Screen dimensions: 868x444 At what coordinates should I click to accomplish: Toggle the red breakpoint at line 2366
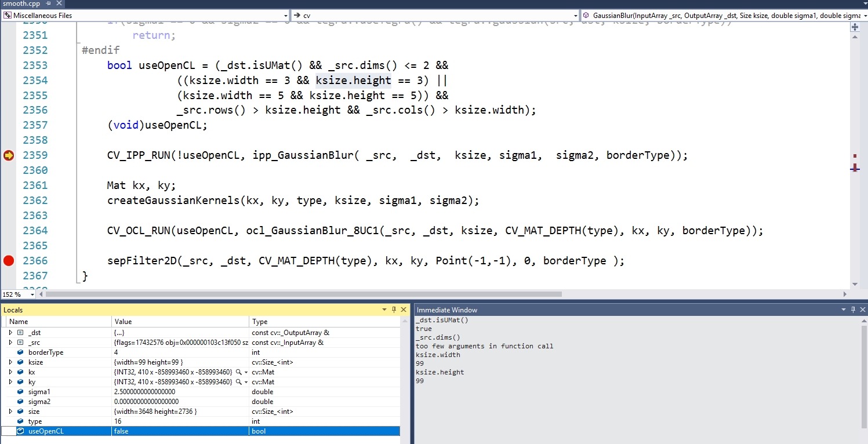[8, 261]
